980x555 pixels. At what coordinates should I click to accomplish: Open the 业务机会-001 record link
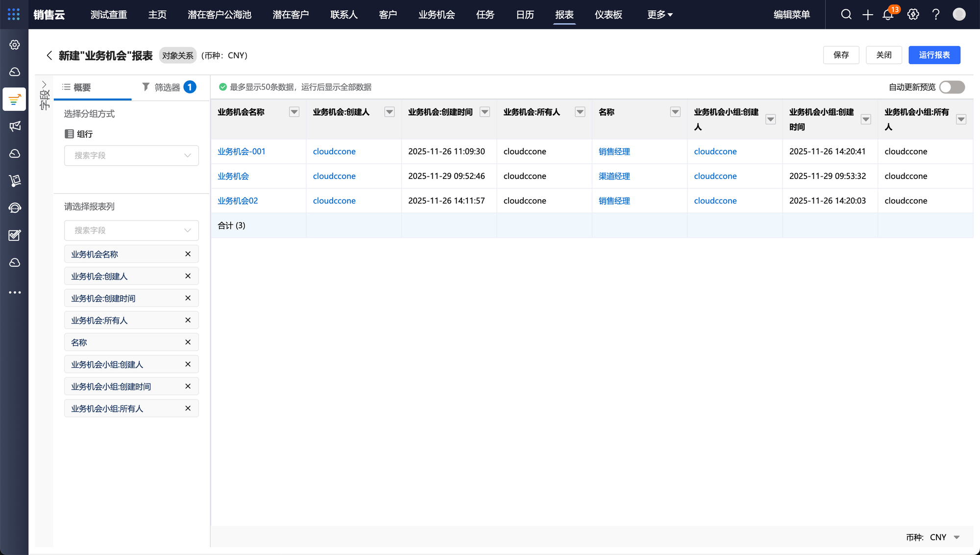[241, 151]
